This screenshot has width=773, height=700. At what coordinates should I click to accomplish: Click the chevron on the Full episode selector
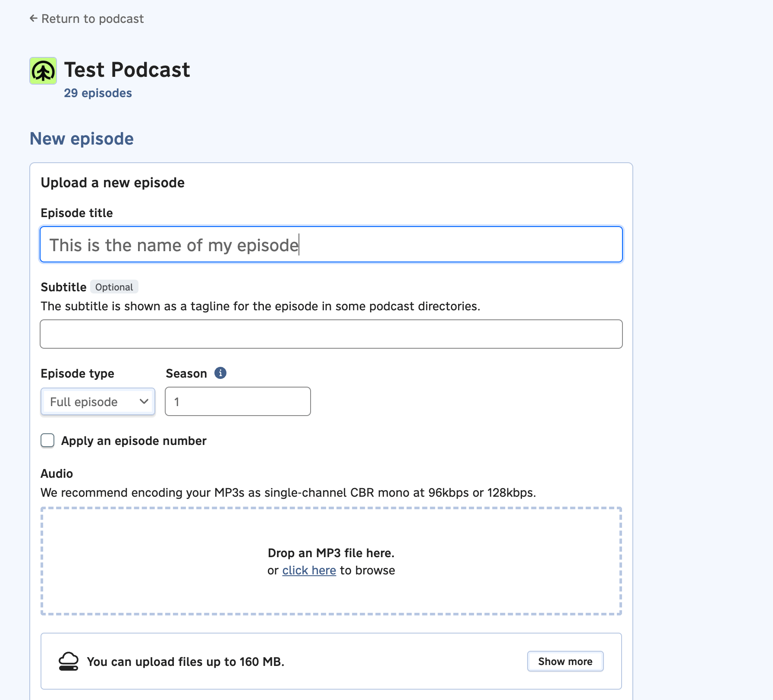[x=144, y=401]
